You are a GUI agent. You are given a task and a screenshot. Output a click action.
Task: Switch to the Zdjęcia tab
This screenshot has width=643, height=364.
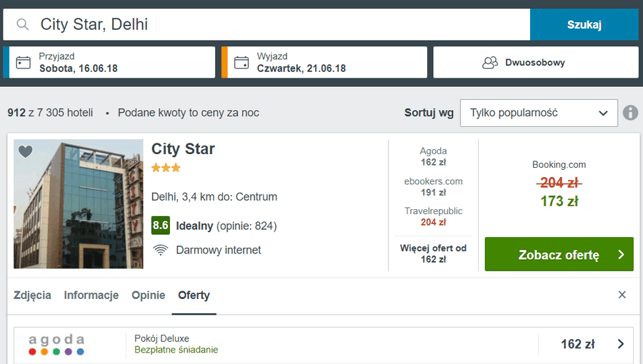tap(32, 295)
